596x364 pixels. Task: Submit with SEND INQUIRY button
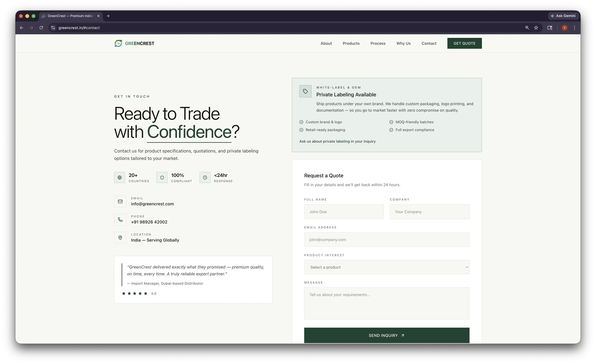tap(386, 335)
